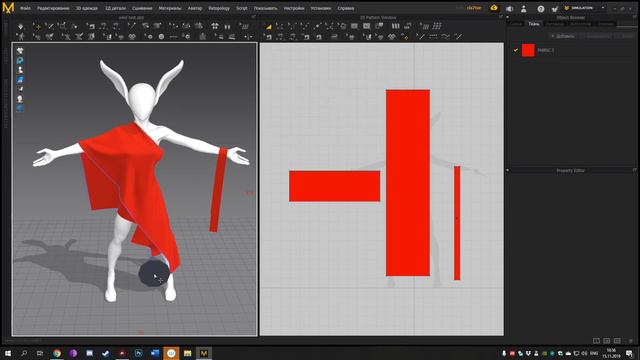The height and width of the screenshot is (360, 640).
Task: Collapse the Object Browser panel arrow
Action: pyautogui.click(x=507, y=18)
